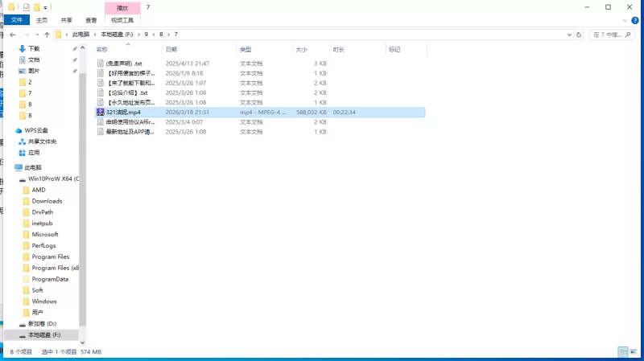This screenshot has height=361, width=644.
Task: Open the 文件 menu tab
Action: click(17, 19)
